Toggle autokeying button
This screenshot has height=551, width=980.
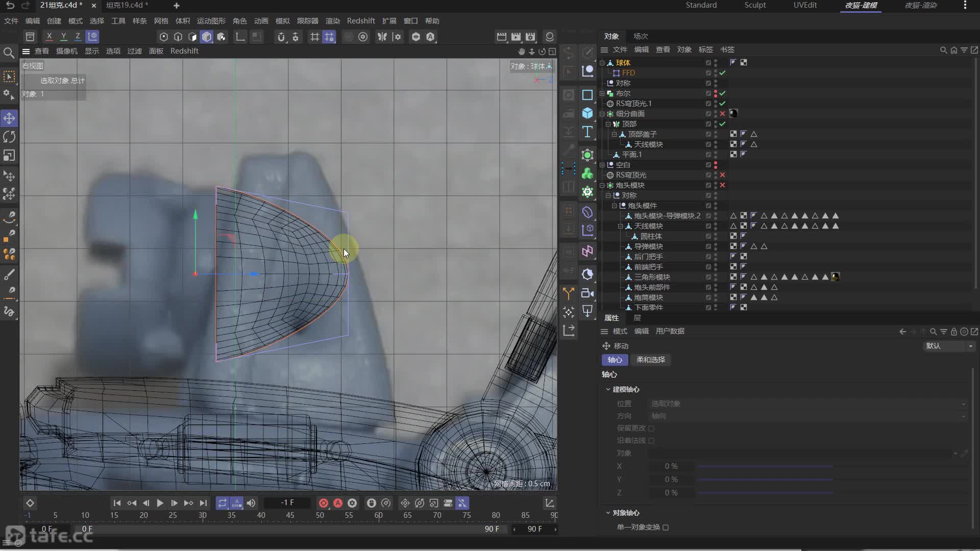pyautogui.click(x=338, y=503)
